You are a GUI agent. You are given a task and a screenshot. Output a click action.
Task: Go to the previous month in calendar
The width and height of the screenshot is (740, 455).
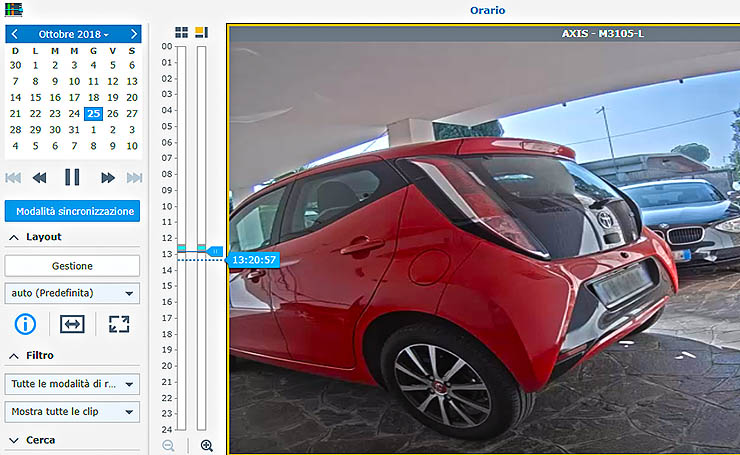[14, 34]
